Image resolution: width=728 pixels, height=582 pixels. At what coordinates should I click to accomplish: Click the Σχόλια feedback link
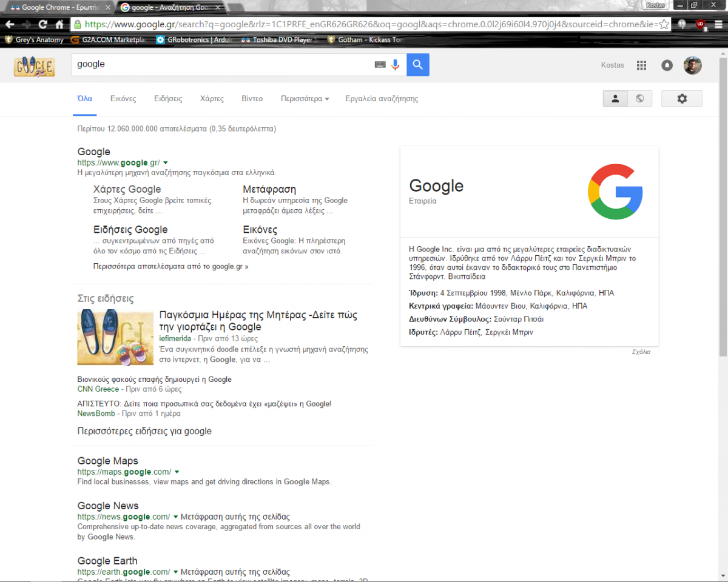click(641, 352)
